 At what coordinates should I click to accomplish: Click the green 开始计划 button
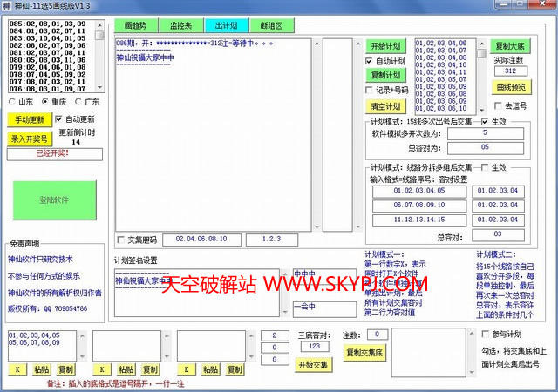(384, 46)
